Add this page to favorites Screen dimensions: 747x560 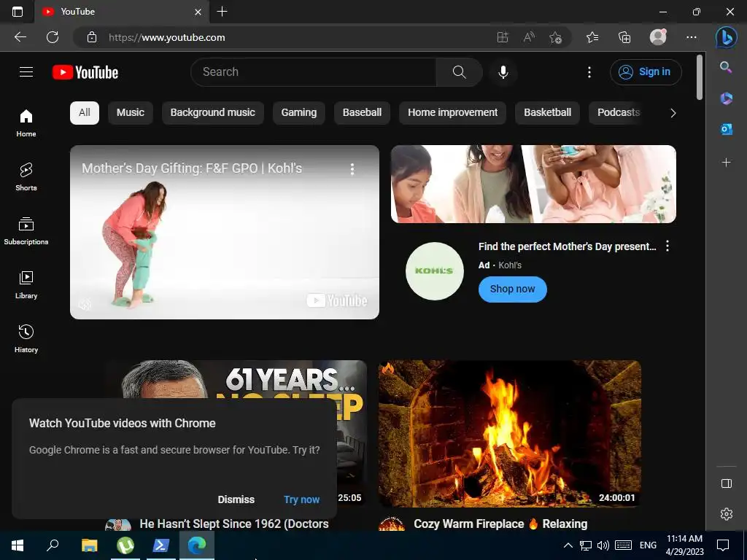[555, 37]
